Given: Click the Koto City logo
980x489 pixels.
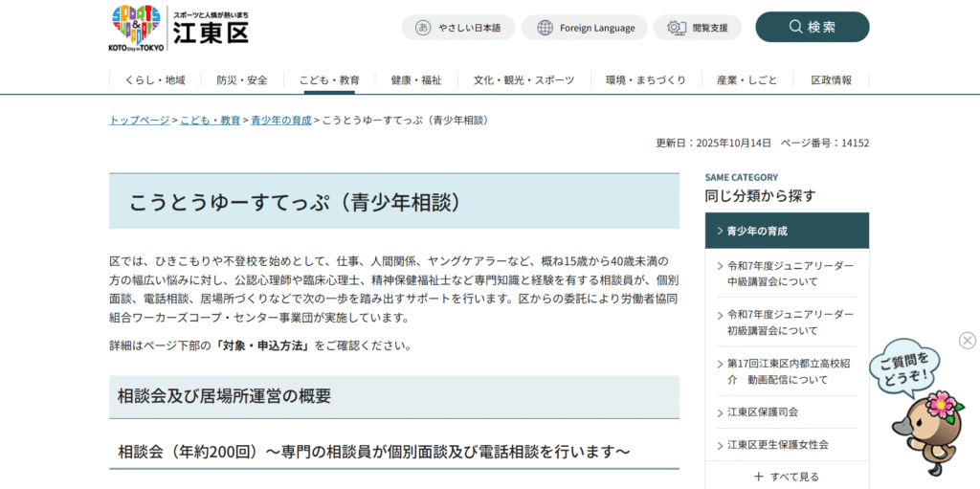Looking at the screenshot, I should 179,28.
